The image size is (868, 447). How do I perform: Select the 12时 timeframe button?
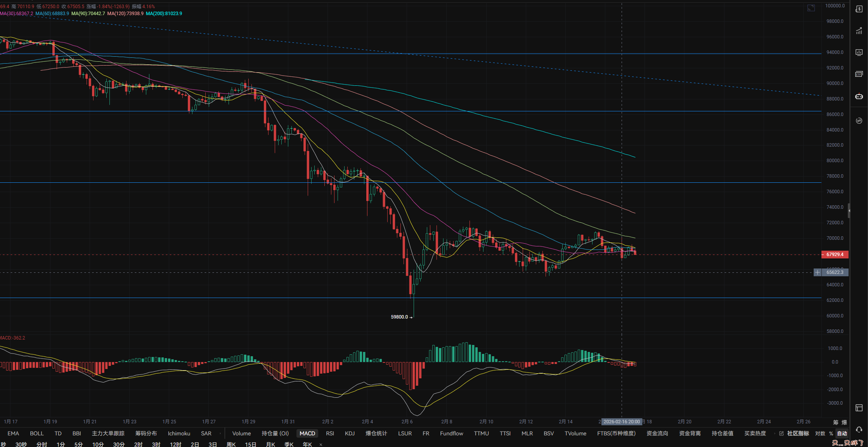175,444
